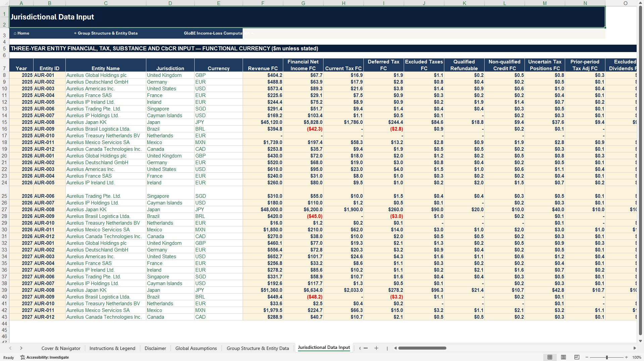Viewport: 644px width, 361px height.
Task: Select row 15 header
Action: 4,122
